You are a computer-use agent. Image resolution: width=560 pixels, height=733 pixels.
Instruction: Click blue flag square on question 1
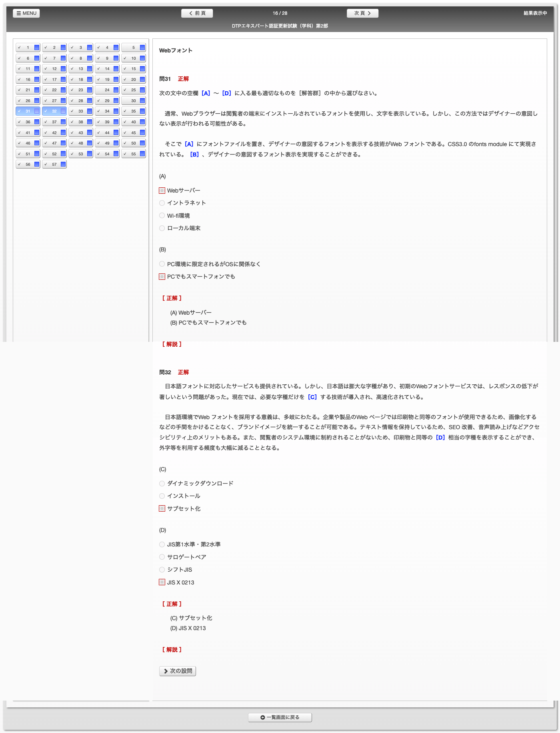click(37, 48)
